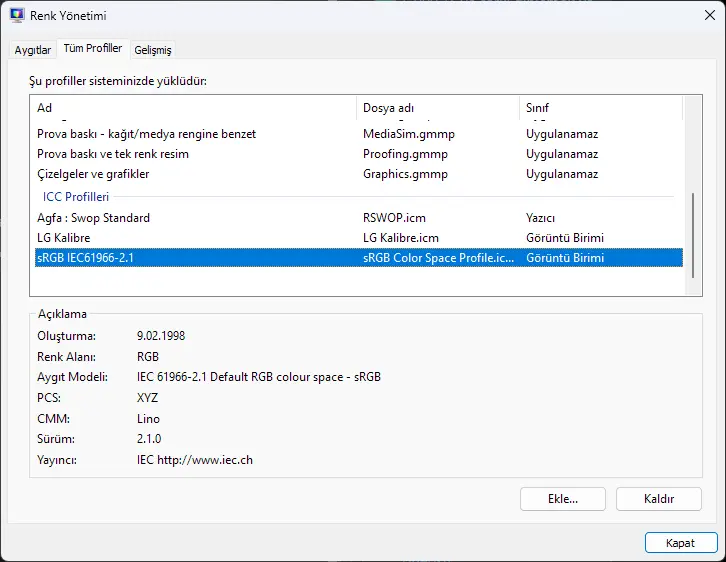The width and height of the screenshot is (726, 562).
Task: Click the profile list vertical scrollbar thumb
Action: coord(693,235)
